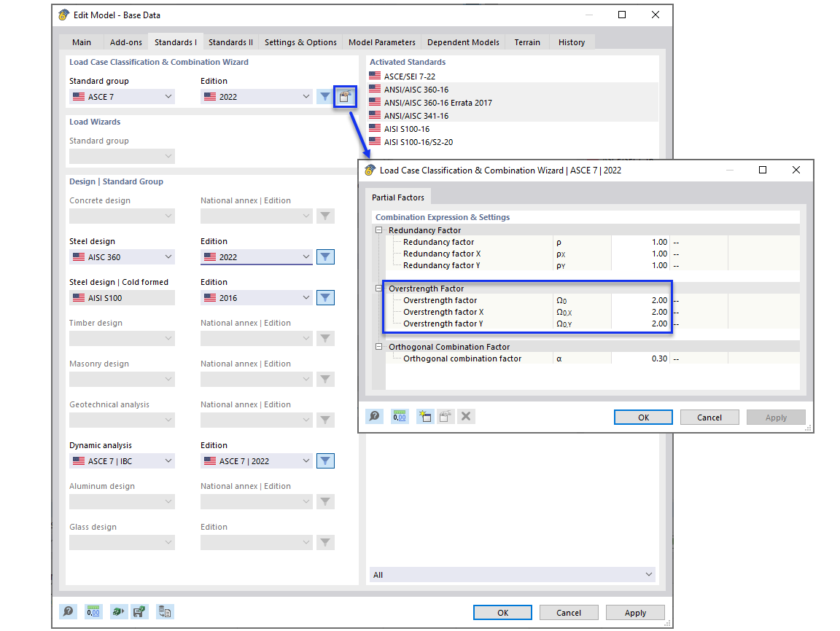Open the All filter dropdown under Activated Standards
The width and height of the screenshot is (840, 631).
pos(513,575)
